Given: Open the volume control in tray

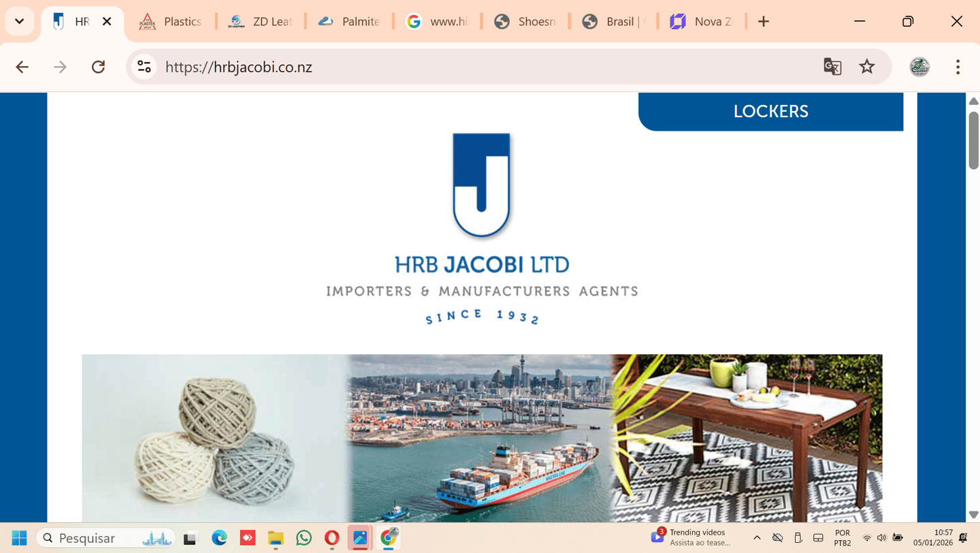Looking at the screenshot, I should click(881, 538).
